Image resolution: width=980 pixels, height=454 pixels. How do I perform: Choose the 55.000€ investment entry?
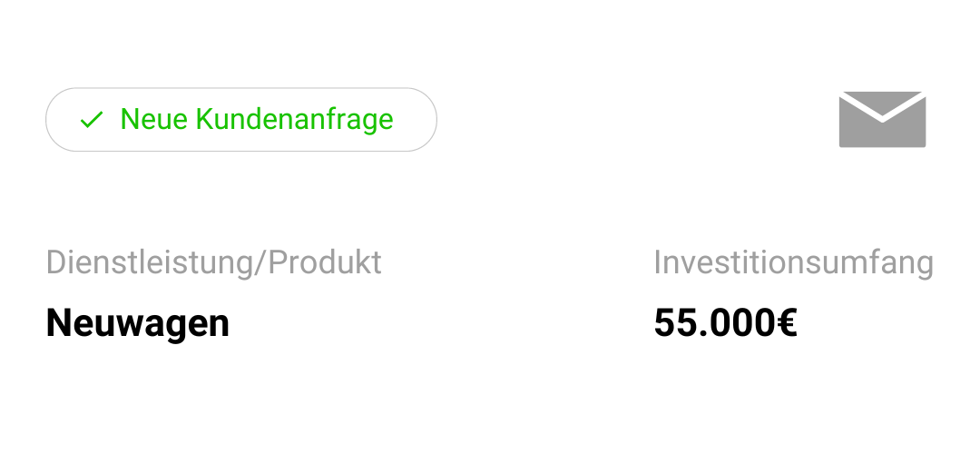point(725,322)
